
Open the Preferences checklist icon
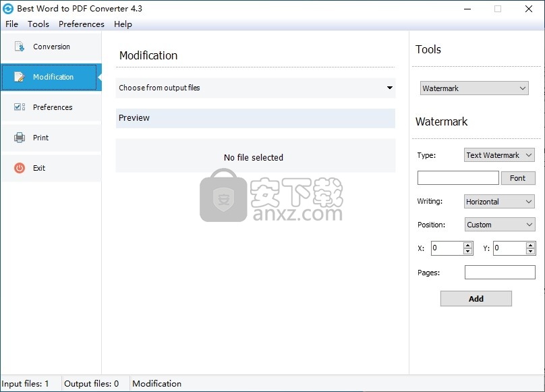(20, 107)
